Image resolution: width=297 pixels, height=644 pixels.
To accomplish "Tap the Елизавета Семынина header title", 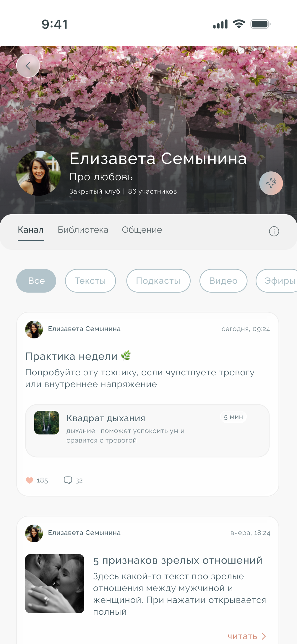I will (158, 158).
